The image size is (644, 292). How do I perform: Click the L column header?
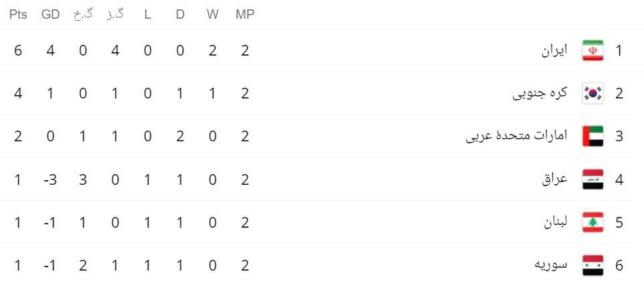click(x=147, y=14)
